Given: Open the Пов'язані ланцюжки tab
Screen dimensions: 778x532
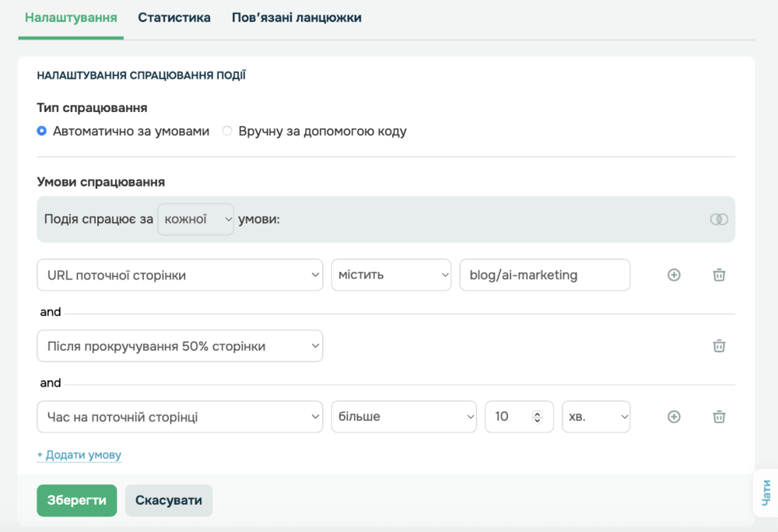Looking at the screenshot, I should [296, 17].
